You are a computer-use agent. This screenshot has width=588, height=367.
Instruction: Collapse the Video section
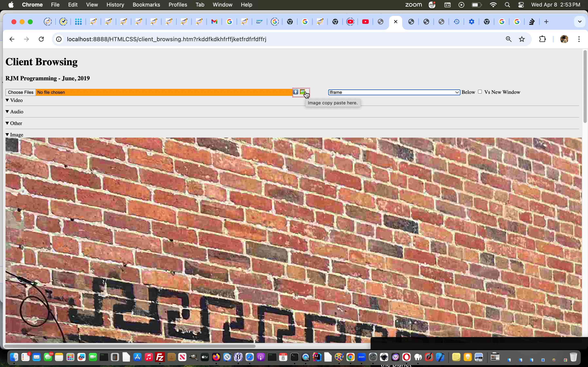pos(7,100)
